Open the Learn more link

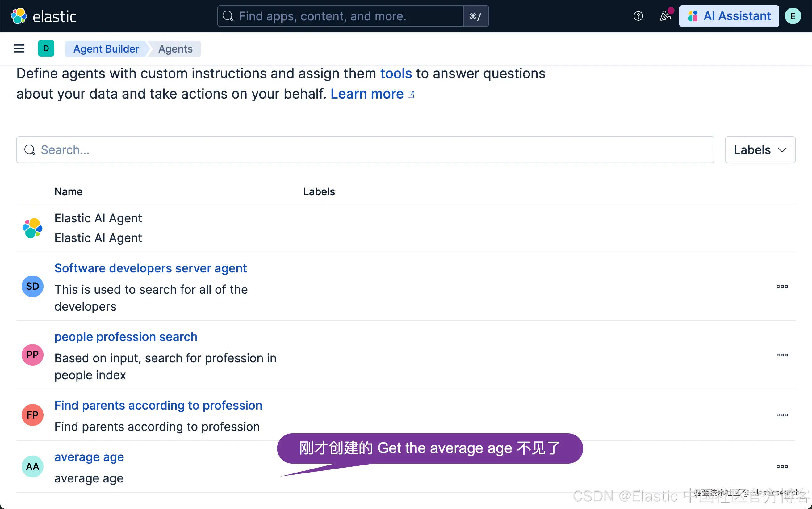click(367, 94)
